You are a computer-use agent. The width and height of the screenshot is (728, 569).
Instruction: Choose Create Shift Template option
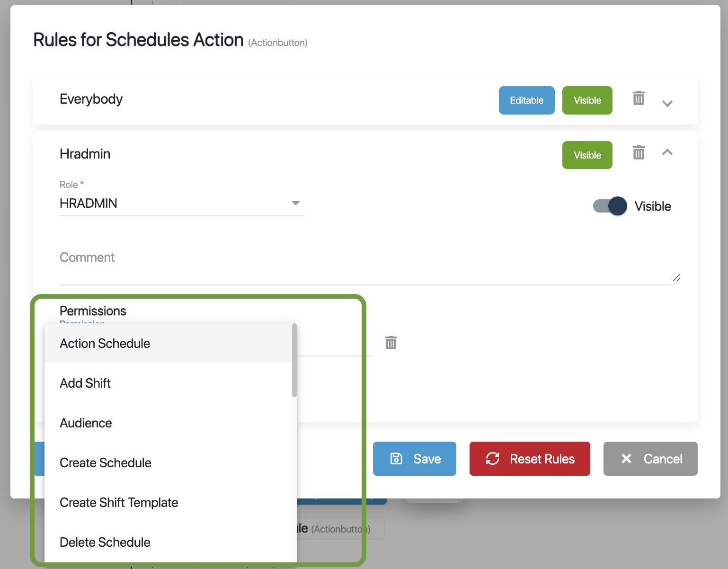pyautogui.click(x=119, y=503)
